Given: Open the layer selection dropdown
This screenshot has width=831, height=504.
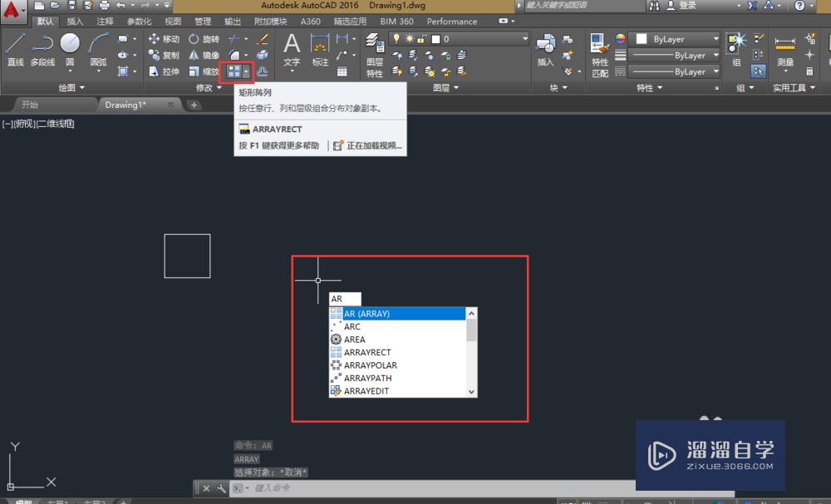Looking at the screenshot, I should click(525, 38).
